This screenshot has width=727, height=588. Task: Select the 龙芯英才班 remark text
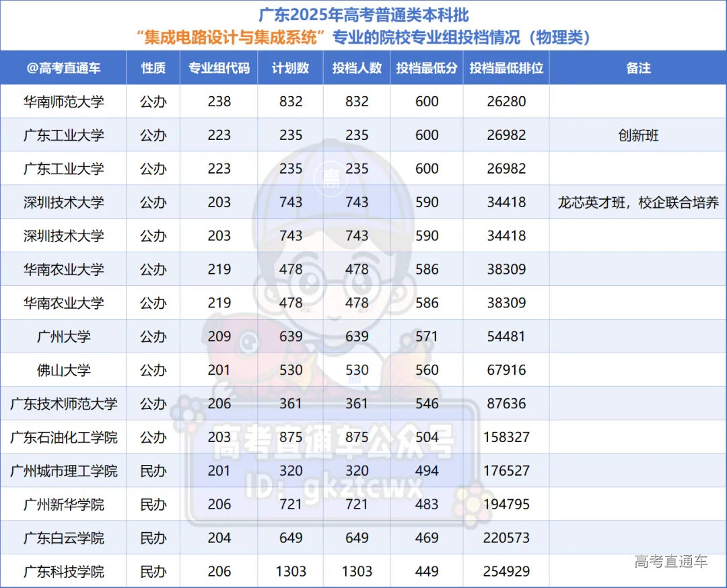tap(637, 203)
